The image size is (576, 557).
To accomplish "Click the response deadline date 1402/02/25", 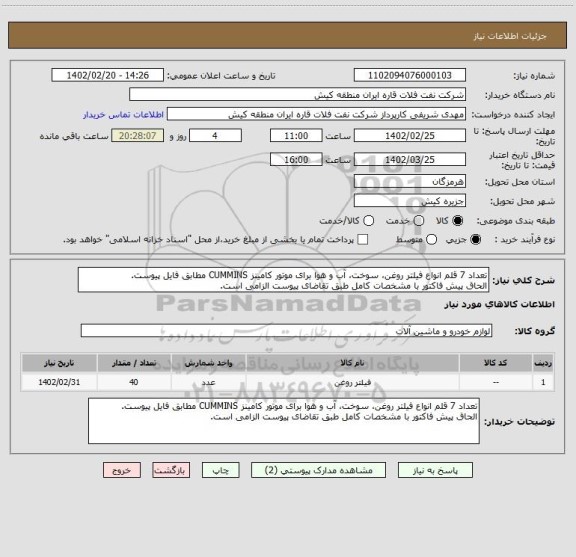I will pos(410,136).
